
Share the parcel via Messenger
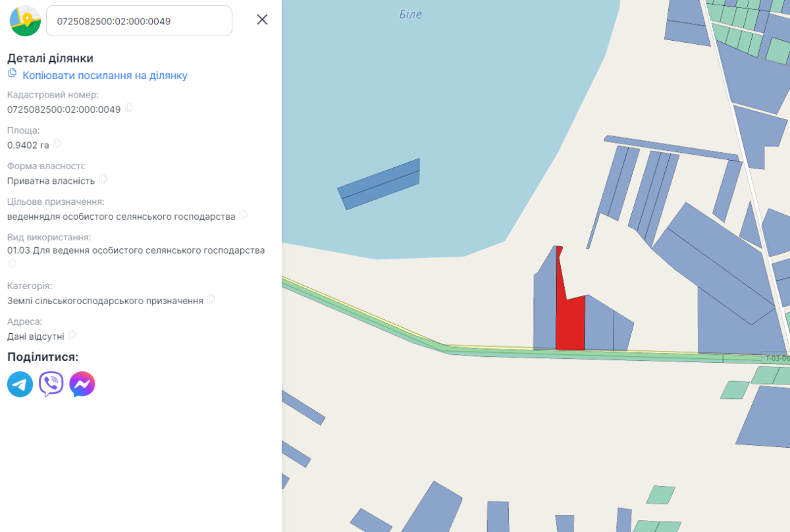click(x=82, y=384)
